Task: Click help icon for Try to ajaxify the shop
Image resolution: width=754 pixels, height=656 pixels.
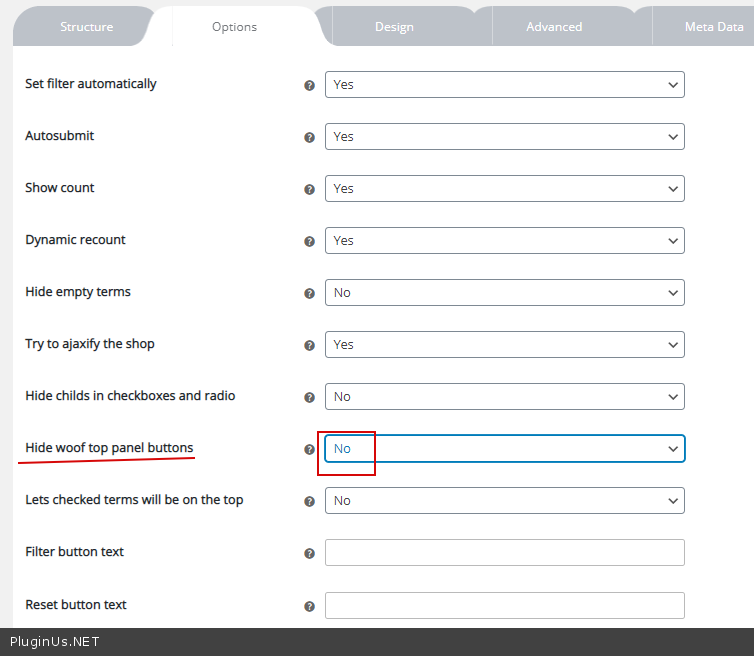Action: (310, 346)
